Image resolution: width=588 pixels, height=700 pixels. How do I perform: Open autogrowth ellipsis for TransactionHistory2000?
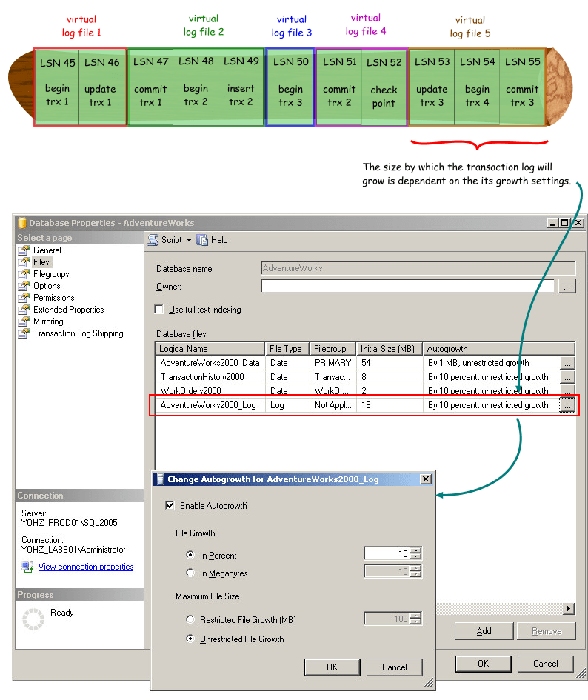(567, 378)
